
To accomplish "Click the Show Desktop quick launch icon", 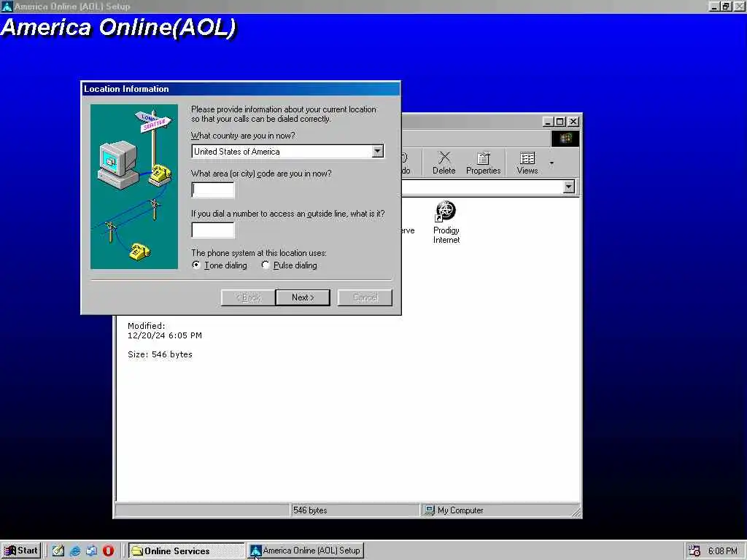I will pos(58,551).
